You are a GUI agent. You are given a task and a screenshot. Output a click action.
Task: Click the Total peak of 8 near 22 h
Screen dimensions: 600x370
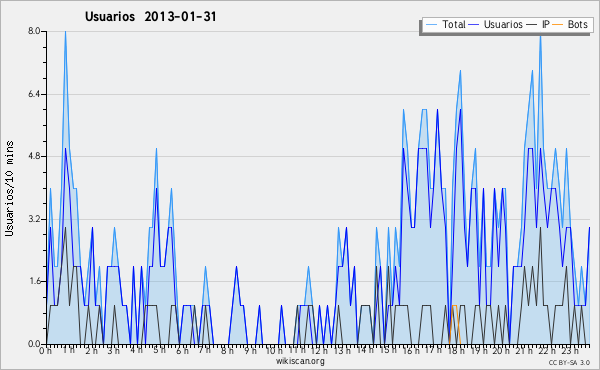[540, 35]
